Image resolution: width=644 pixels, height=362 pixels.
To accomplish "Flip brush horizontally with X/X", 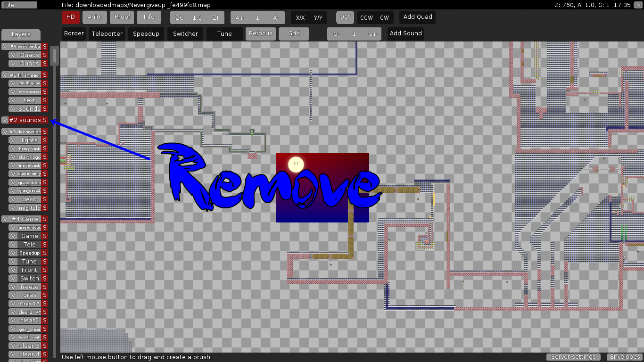I will coord(300,17).
